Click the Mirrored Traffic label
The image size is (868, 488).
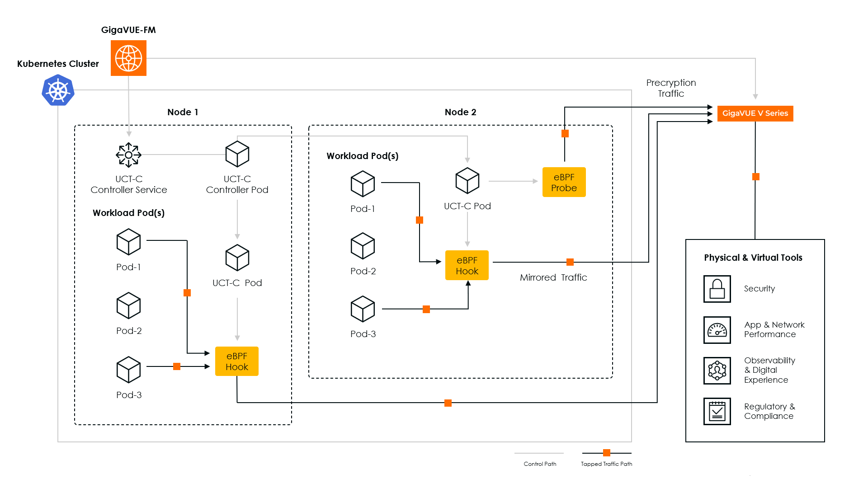point(553,277)
